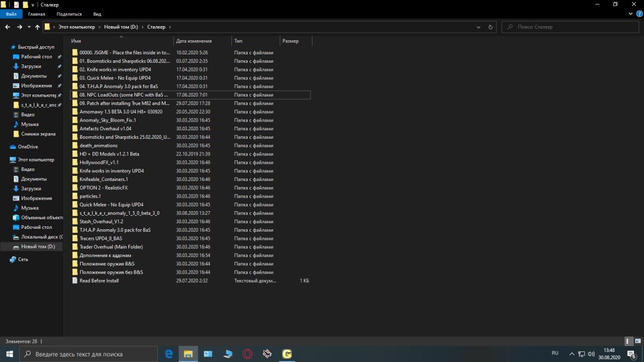Open the taskbar clock showing 13:48
Screen dimensions: 644x362
609,354
